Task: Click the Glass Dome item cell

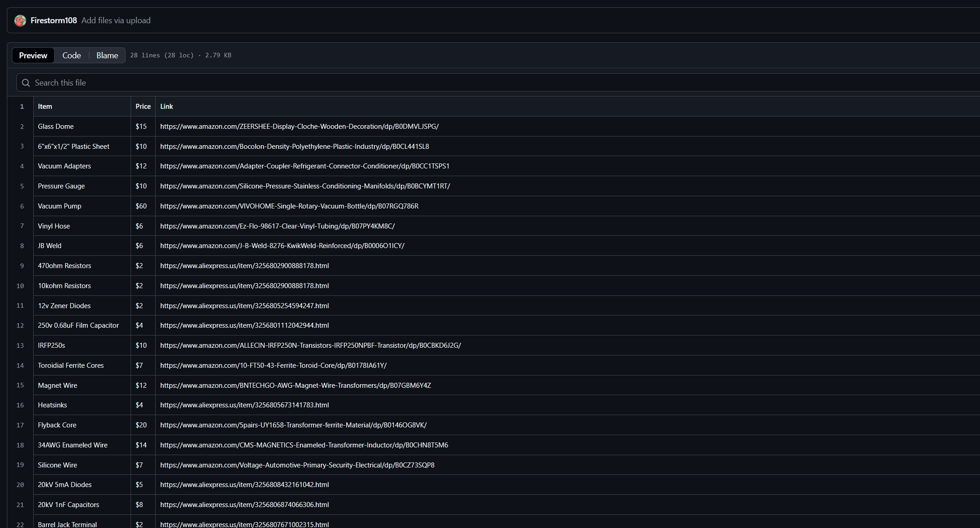Action: [56, 127]
